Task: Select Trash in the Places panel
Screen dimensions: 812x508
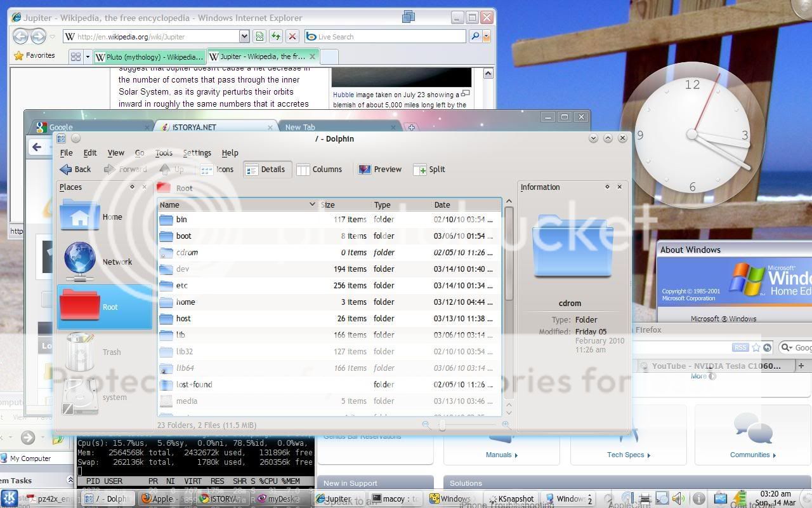Action: coord(105,352)
